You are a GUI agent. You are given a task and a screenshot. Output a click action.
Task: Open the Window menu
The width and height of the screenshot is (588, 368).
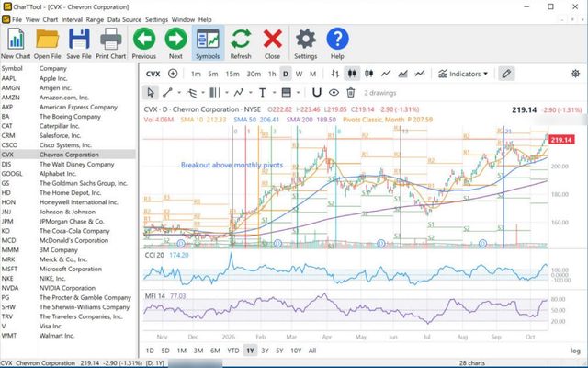click(x=183, y=19)
